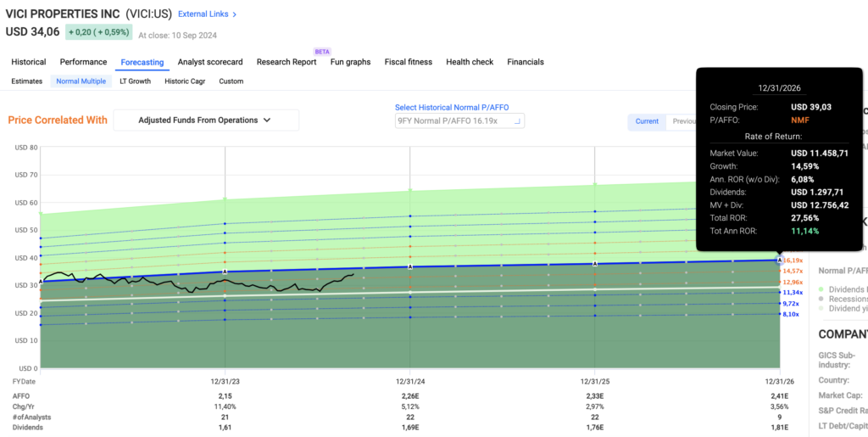This screenshot has width=868, height=437.
Task: Click the 11,34x multiple line label
Action: (793, 293)
